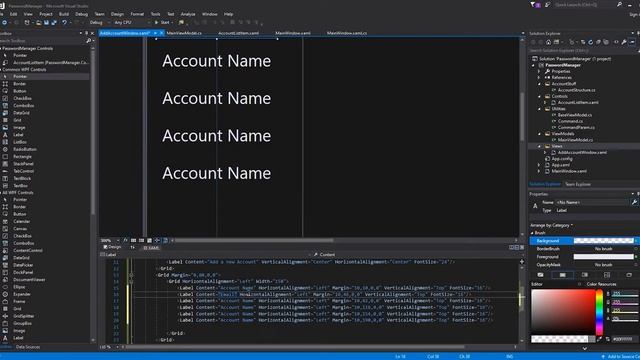Toggle the Preview Selected Items icon in Solution Explorer
The image size is (640, 360).
632,42
